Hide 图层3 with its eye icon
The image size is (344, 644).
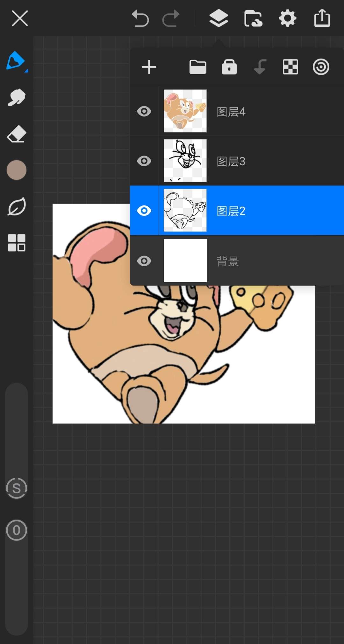coord(144,161)
